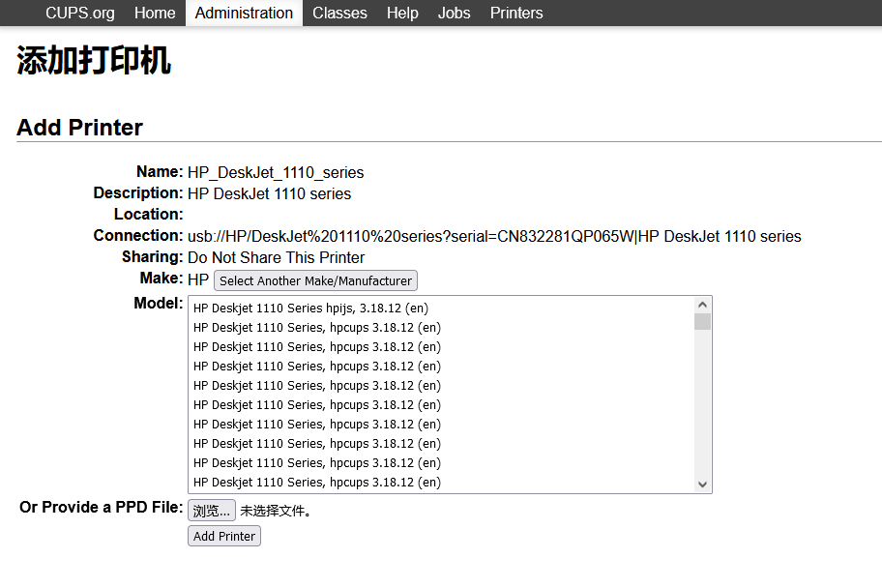Click the usb:// connection URI text
This screenshot has height=588, width=882.
(493, 236)
